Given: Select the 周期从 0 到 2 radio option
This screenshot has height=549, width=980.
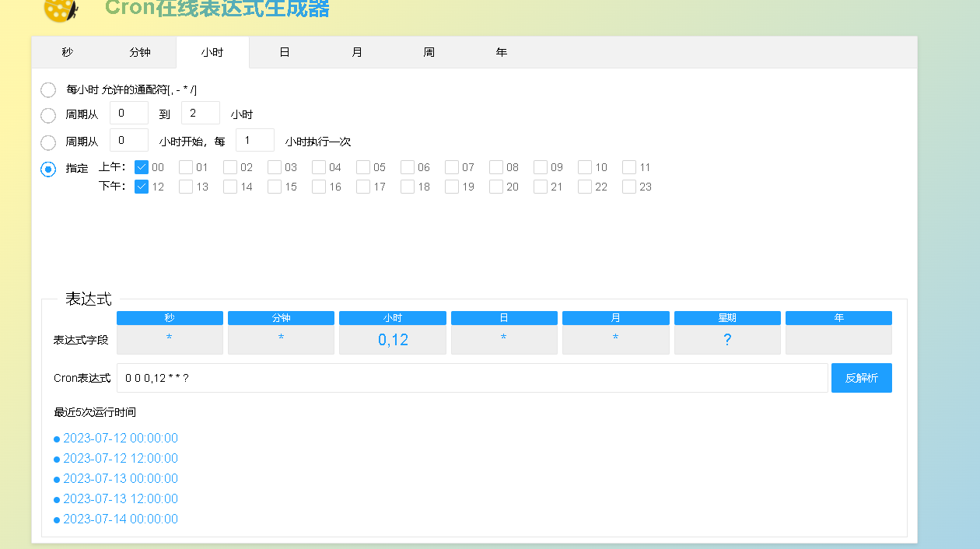Looking at the screenshot, I should pos(48,115).
